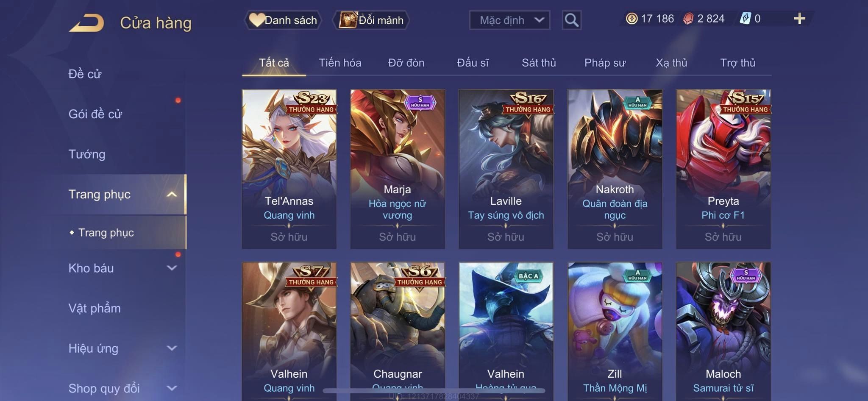The height and width of the screenshot is (401, 868).
Task: Collapse the Trang phục sidebar section
Action: click(172, 195)
